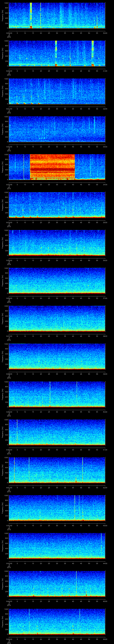Open the 8:35 spectrogram panel
Viewport: 114px width, 644px height.
(57, 243)
